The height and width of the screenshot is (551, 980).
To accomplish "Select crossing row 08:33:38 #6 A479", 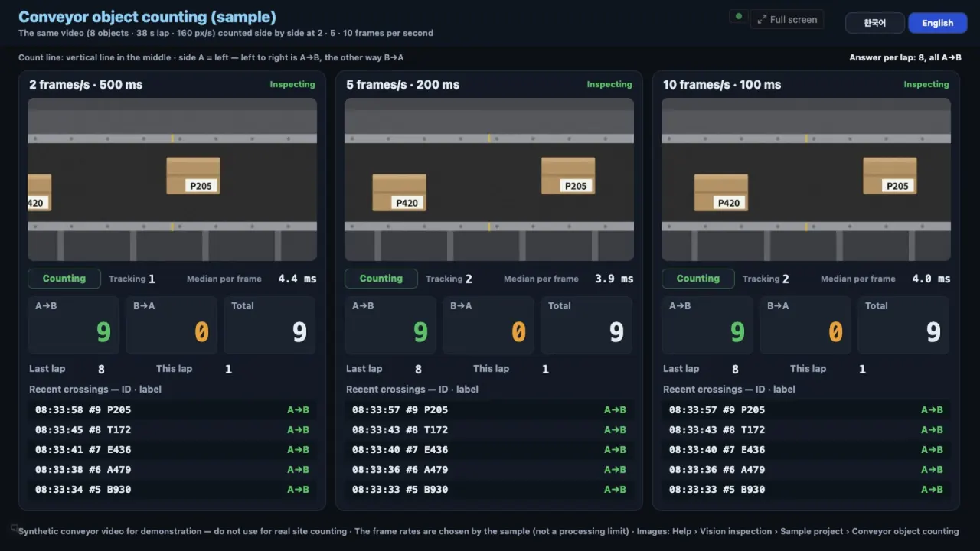I will [x=172, y=469].
